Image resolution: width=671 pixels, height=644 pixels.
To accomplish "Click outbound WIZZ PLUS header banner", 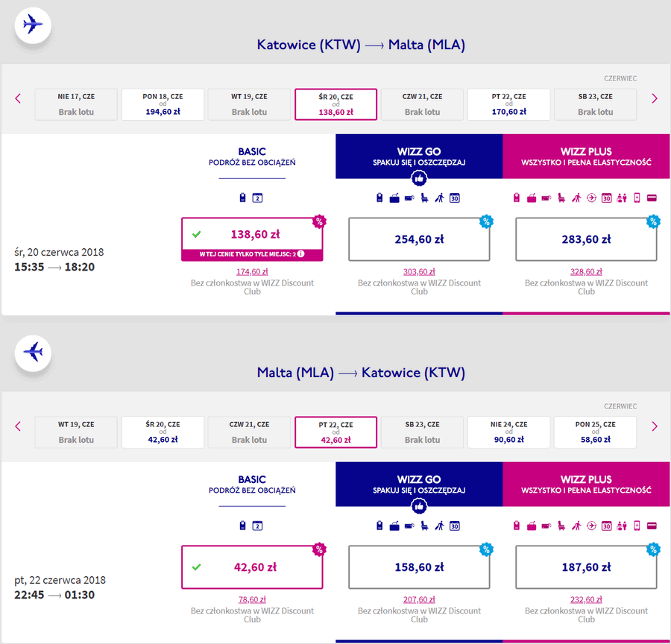I will [586, 157].
